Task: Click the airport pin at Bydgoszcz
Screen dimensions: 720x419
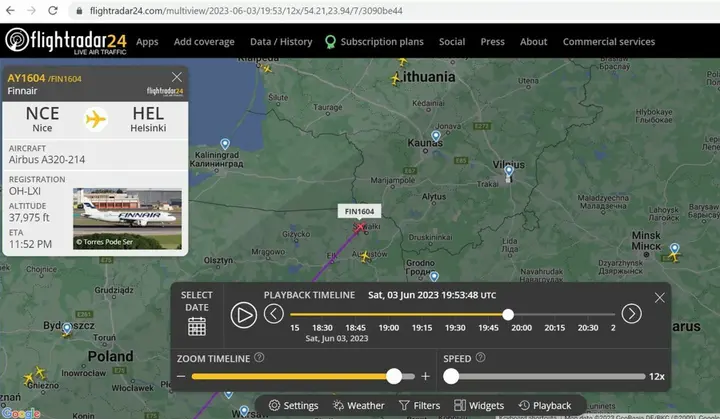Action: pos(67,328)
